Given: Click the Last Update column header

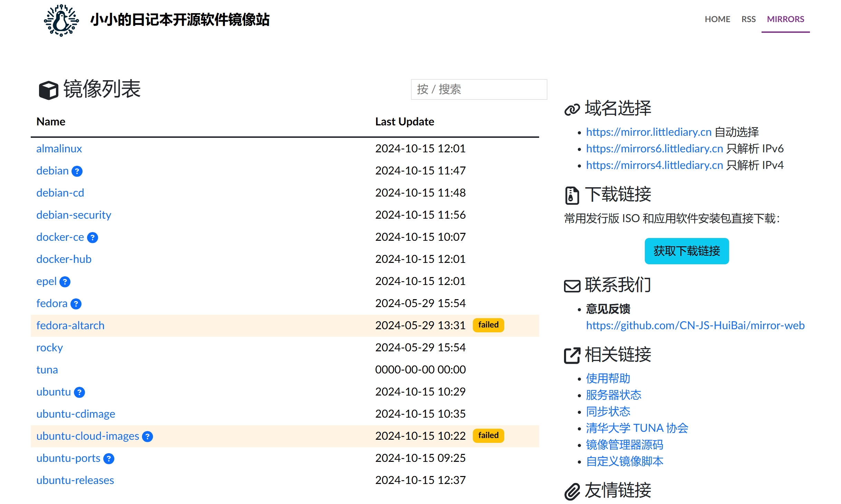Looking at the screenshot, I should click(x=404, y=122).
